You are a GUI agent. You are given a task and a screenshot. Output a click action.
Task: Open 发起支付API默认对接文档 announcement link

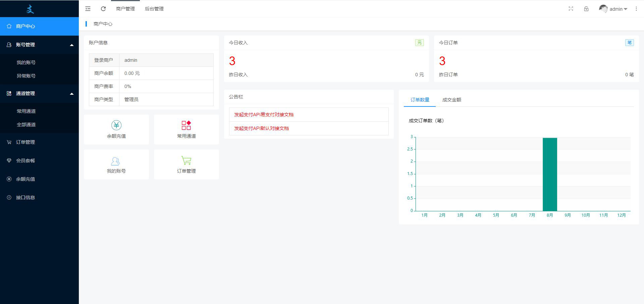pyautogui.click(x=261, y=128)
